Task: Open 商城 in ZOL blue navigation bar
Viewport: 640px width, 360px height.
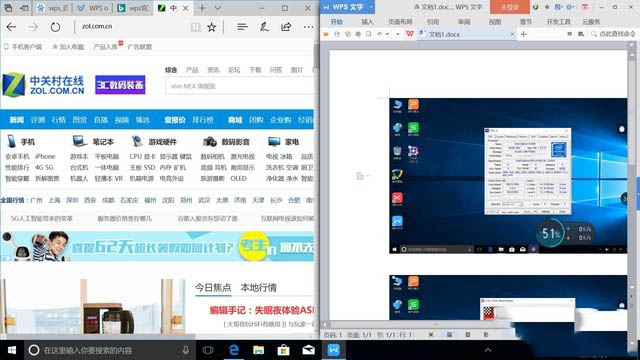Action: 235,120
